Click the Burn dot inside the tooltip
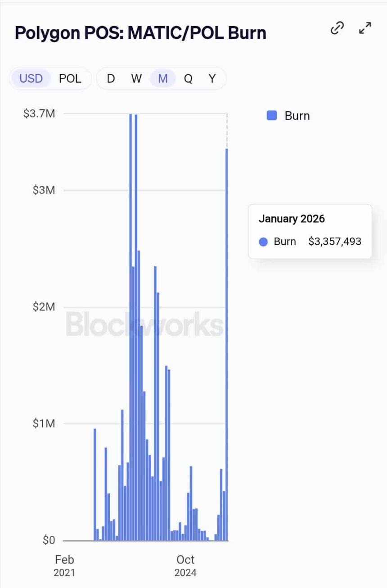Screen dimensions: 387x588 coord(264,242)
